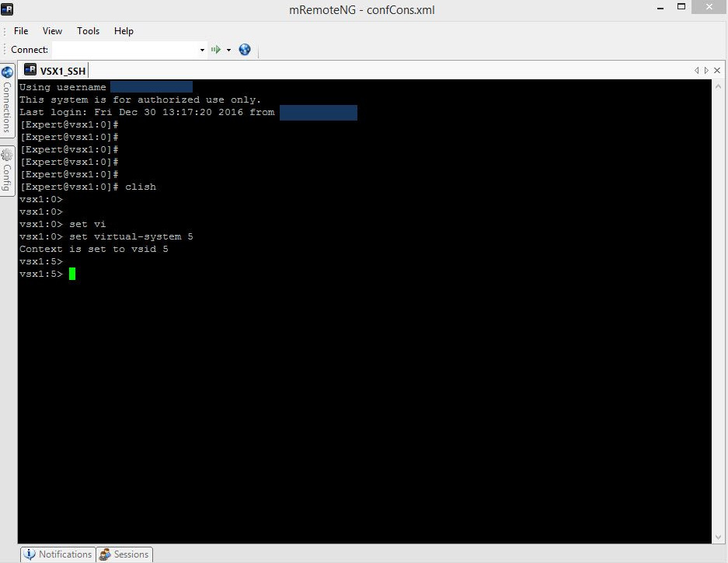The height and width of the screenshot is (563, 728).
Task: Click the 'Context is set to vsid 5' line
Action: pyautogui.click(x=94, y=249)
